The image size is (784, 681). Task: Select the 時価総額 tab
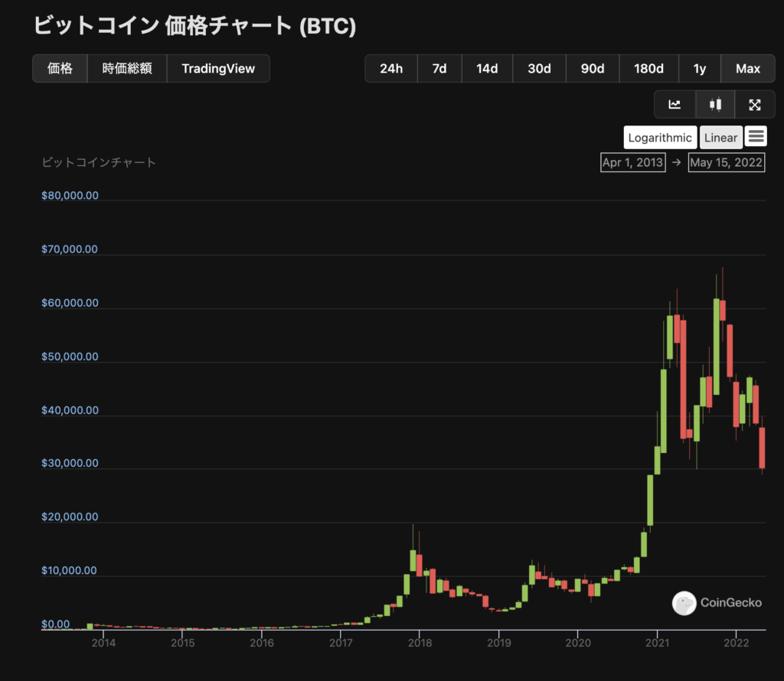(127, 68)
